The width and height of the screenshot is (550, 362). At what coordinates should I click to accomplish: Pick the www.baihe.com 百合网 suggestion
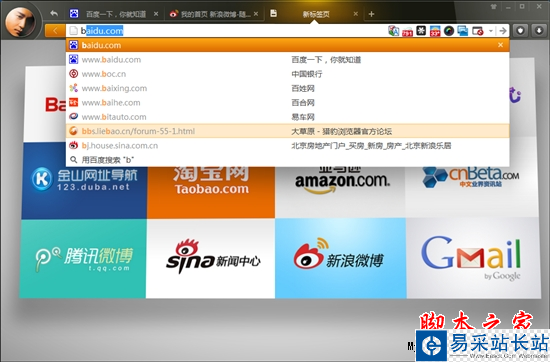tap(287, 103)
